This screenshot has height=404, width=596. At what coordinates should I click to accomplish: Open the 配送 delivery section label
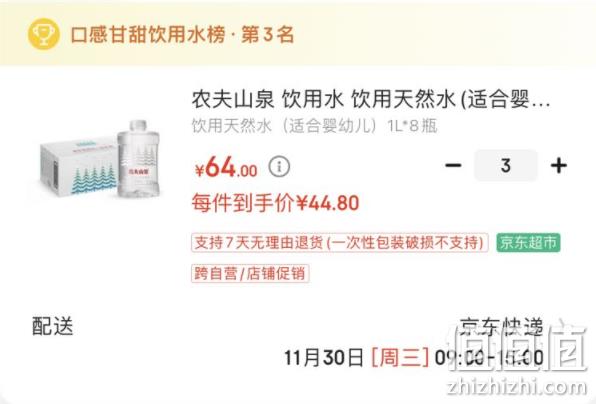[52, 326]
